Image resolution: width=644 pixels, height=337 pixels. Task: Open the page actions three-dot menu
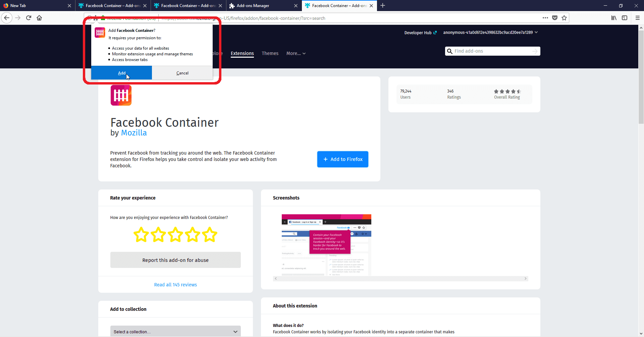545,18
